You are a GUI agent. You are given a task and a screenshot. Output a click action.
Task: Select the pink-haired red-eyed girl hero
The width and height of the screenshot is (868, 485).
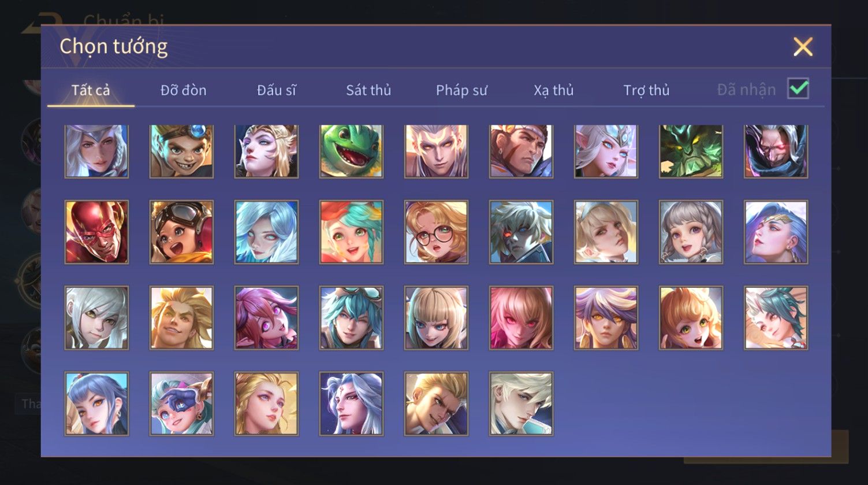coord(521,317)
